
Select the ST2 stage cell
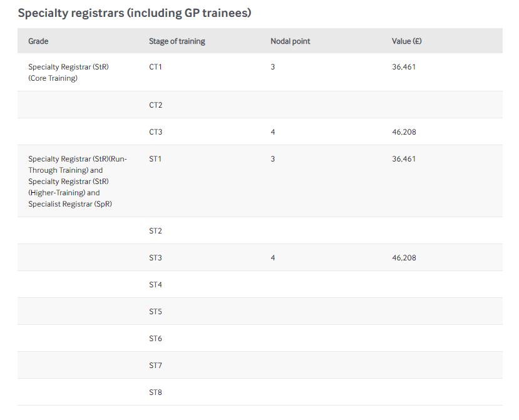click(x=155, y=231)
